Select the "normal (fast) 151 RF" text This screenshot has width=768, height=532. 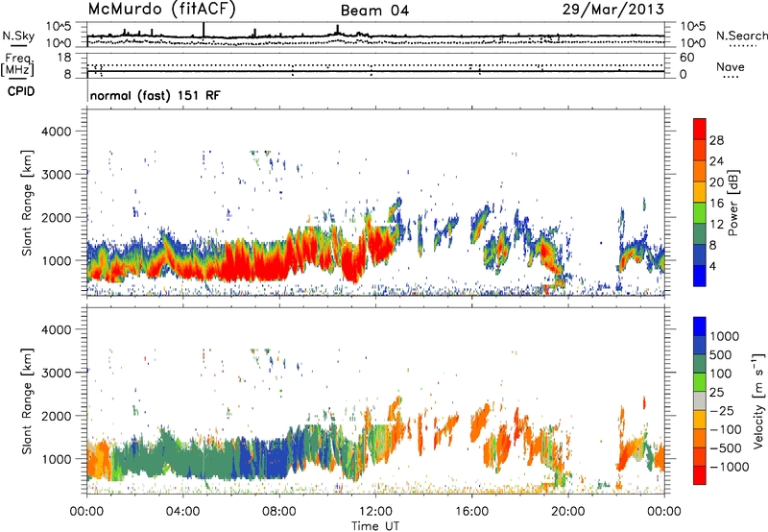tap(156, 95)
